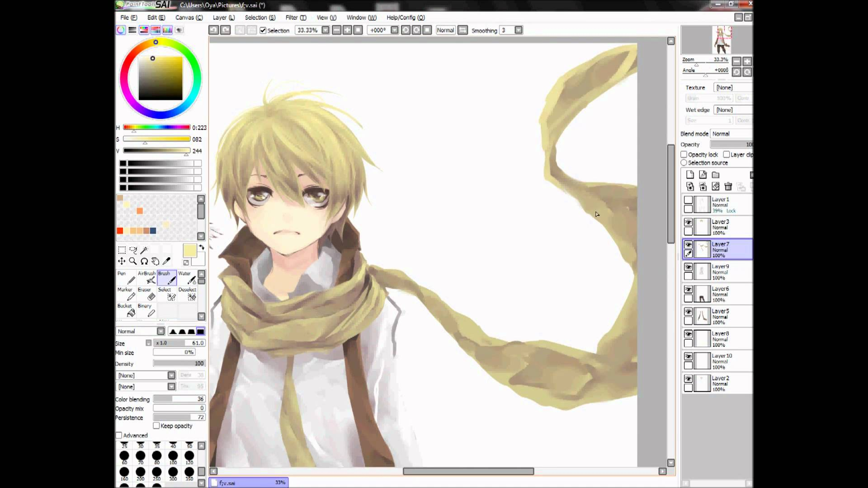Open the Blend mode dropdown set to Normal
Image resolution: width=868 pixels, height=488 pixels.
730,133
